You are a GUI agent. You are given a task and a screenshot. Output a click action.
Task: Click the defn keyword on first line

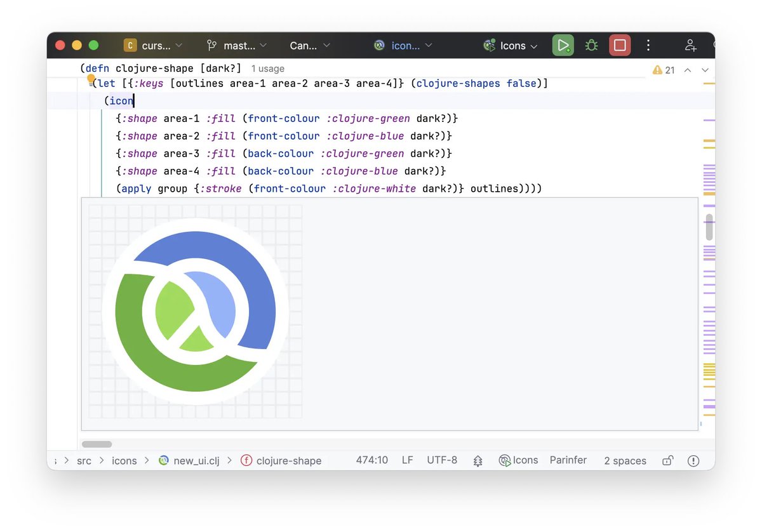[98, 69]
